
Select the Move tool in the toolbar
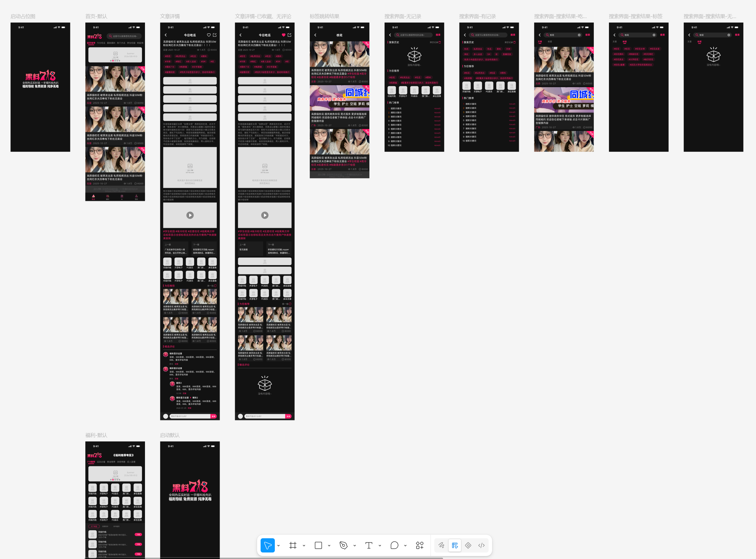point(267,545)
